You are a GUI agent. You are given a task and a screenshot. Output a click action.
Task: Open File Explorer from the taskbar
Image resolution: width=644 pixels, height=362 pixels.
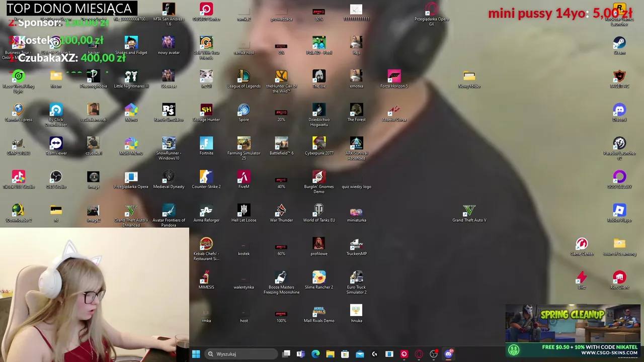point(330,354)
